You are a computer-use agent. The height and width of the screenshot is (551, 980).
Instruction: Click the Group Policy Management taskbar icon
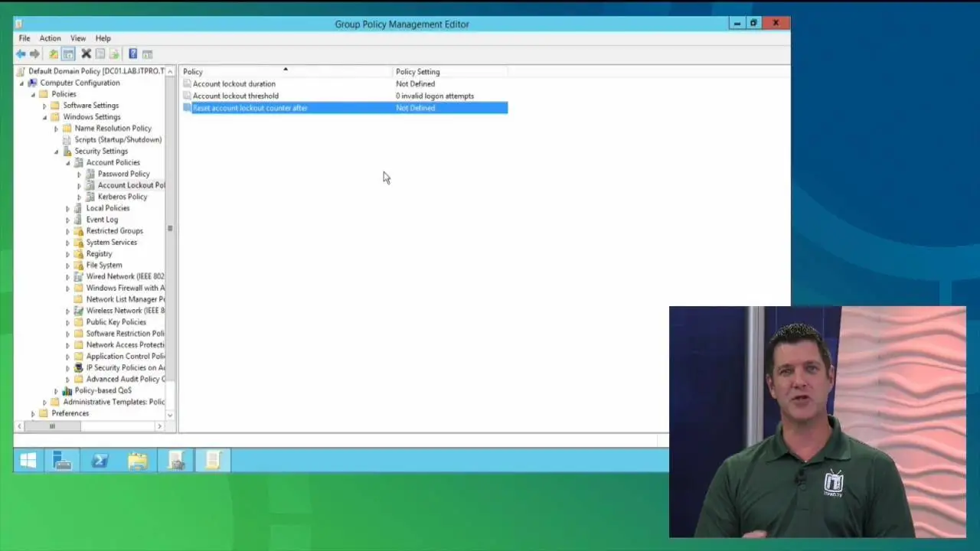(x=176, y=461)
